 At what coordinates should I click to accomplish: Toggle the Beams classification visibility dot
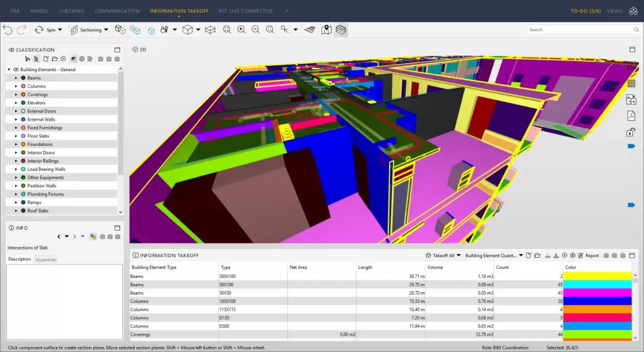(23, 78)
